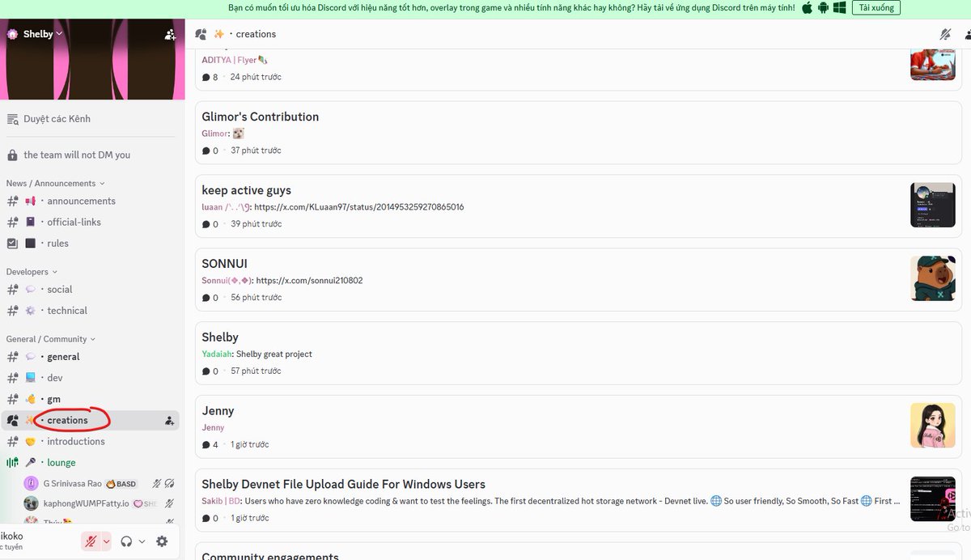Click the deafened headphone icon for G Srinivasa Rao
The height and width of the screenshot is (560, 971).
(x=170, y=483)
